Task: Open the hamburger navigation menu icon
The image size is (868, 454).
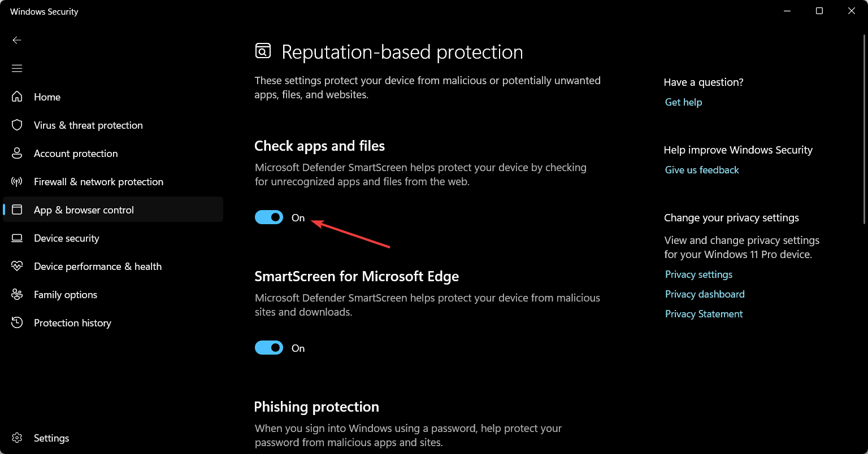Action: tap(17, 68)
